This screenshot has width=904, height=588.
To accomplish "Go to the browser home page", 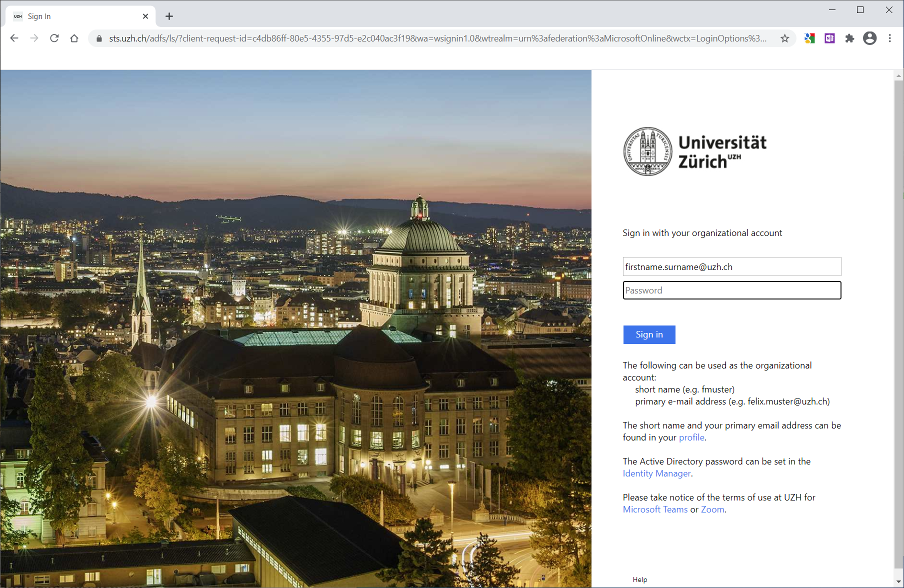I will (x=74, y=38).
